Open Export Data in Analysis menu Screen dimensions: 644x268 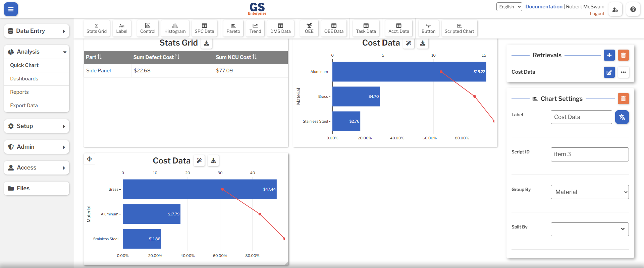[x=37, y=106]
